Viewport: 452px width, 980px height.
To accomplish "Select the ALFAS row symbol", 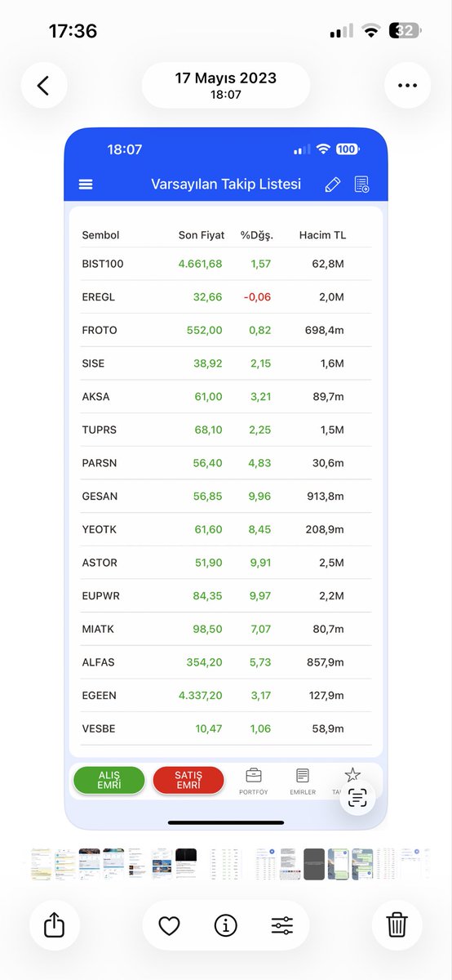I will click(99, 662).
